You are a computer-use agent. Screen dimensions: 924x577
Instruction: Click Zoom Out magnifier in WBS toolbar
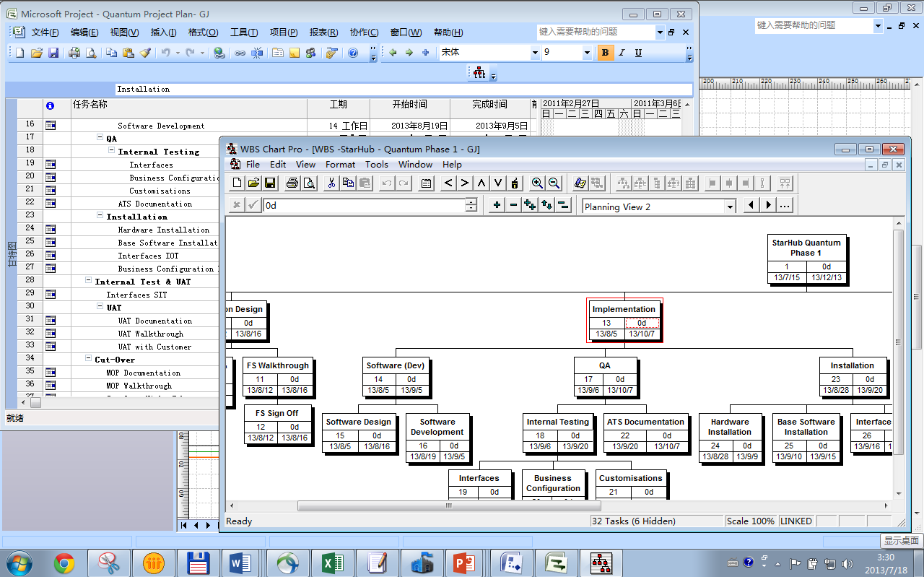[x=554, y=183]
